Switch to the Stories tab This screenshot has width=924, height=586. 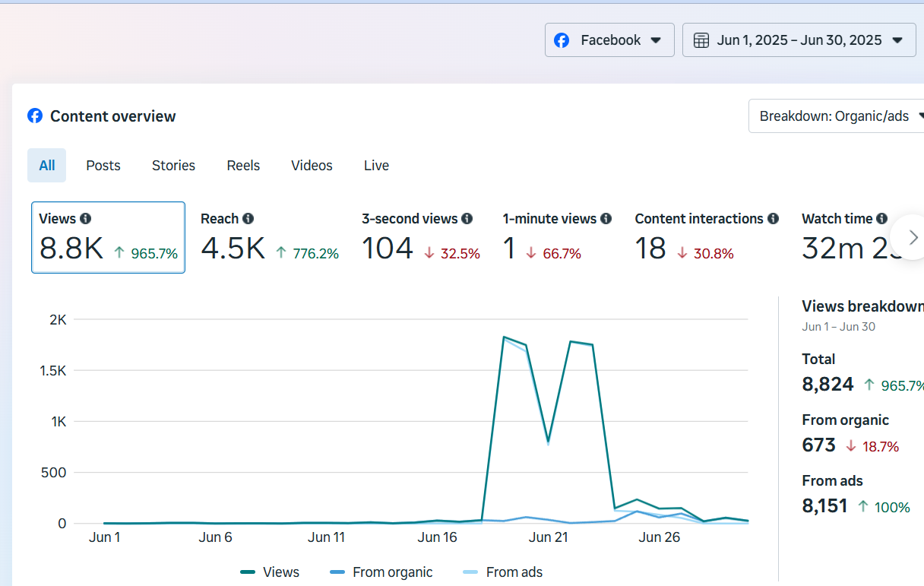173,166
